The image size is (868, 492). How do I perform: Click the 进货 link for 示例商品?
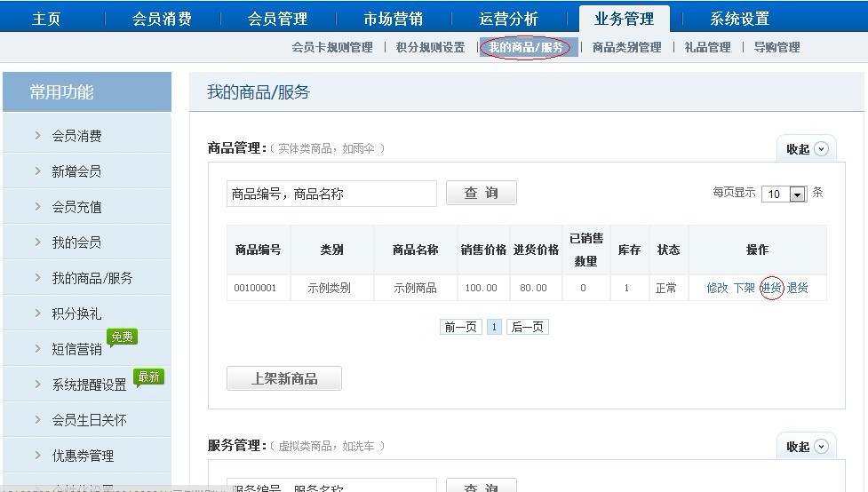click(x=771, y=288)
